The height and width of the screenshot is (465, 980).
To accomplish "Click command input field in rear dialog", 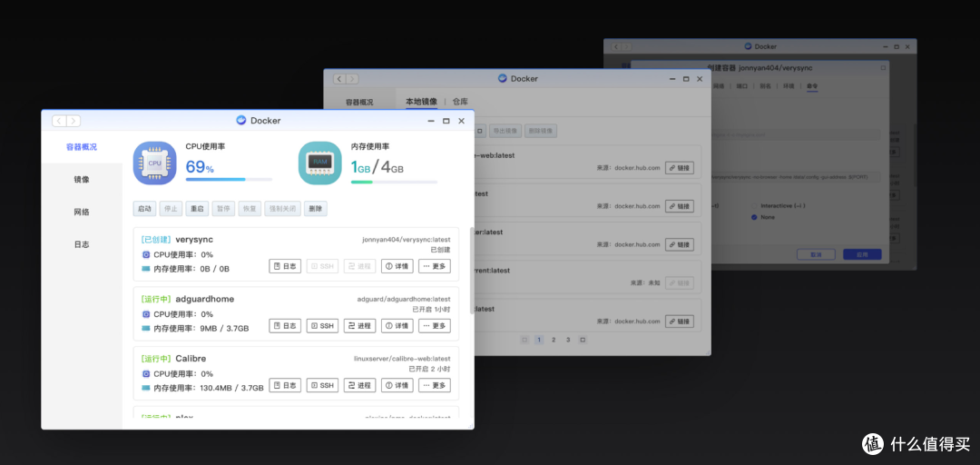I will [795, 177].
